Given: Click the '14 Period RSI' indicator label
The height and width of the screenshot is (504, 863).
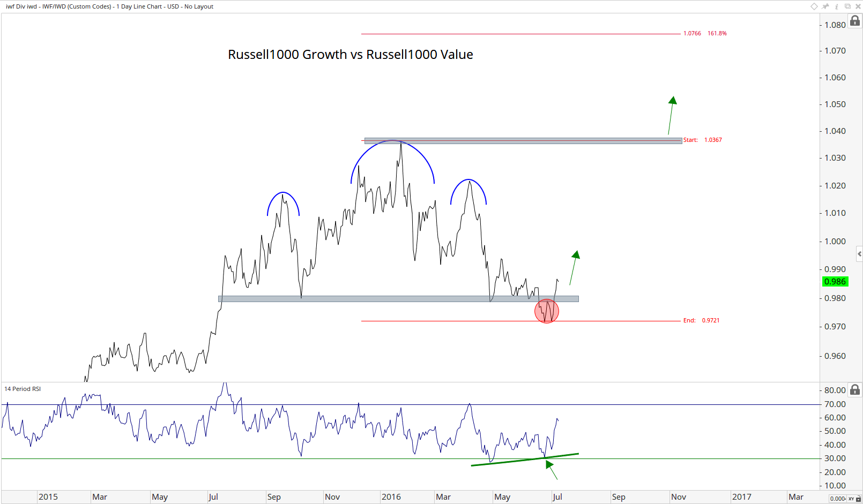Looking at the screenshot, I should click(x=23, y=389).
